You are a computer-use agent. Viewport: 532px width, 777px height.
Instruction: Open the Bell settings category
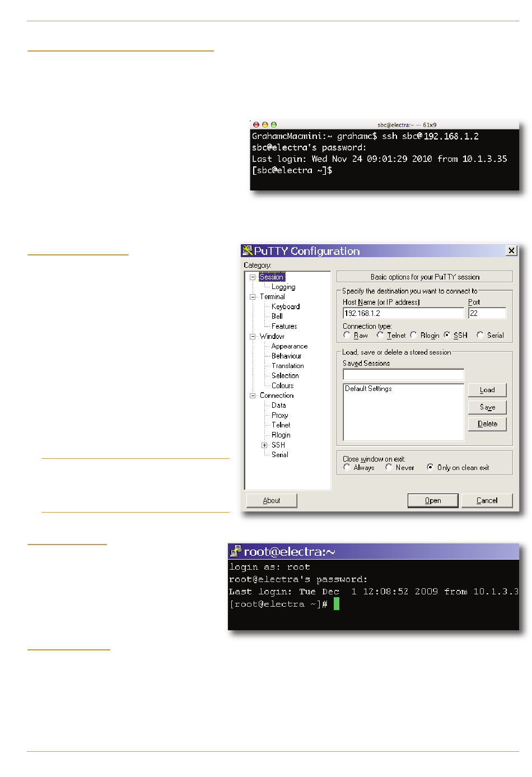point(277,316)
